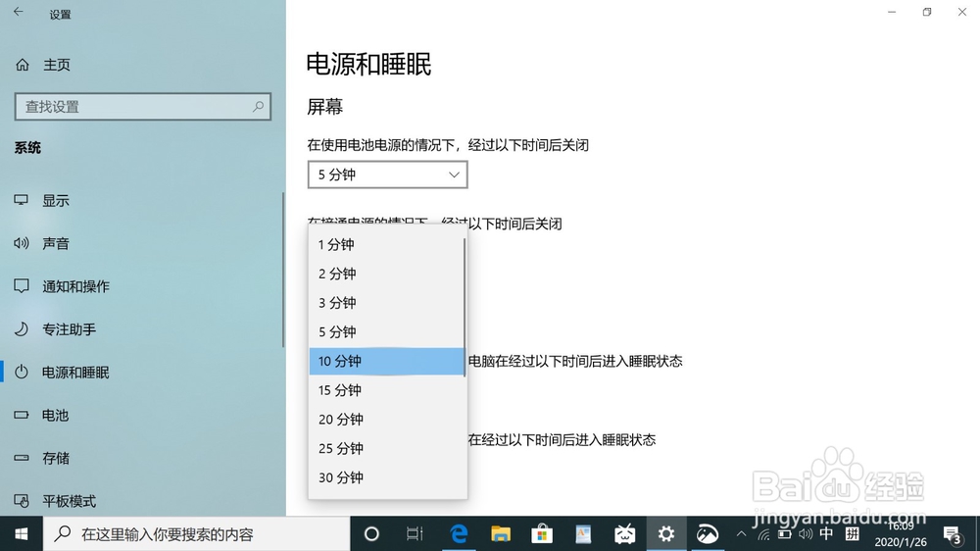Open 平板模式 tablet mode settings

[x=56, y=501]
